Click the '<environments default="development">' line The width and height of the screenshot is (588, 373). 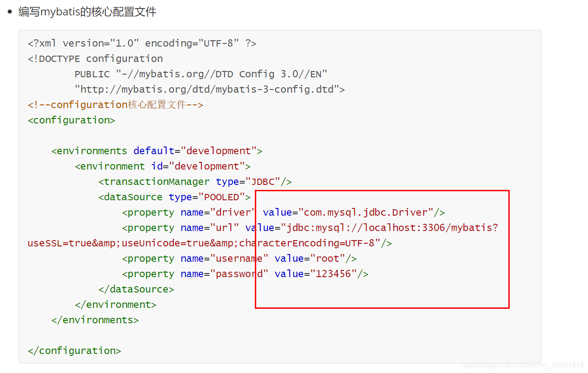(x=157, y=151)
